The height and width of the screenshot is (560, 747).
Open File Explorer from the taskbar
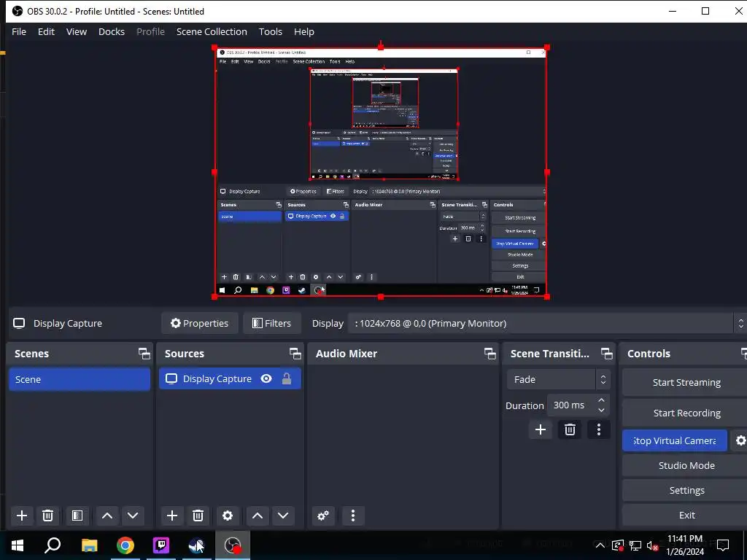[x=89, y=545]
